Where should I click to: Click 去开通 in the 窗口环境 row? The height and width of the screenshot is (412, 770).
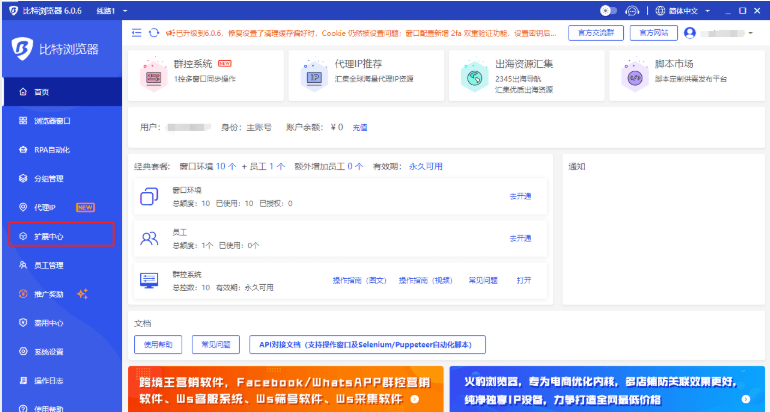pos(520,196)
